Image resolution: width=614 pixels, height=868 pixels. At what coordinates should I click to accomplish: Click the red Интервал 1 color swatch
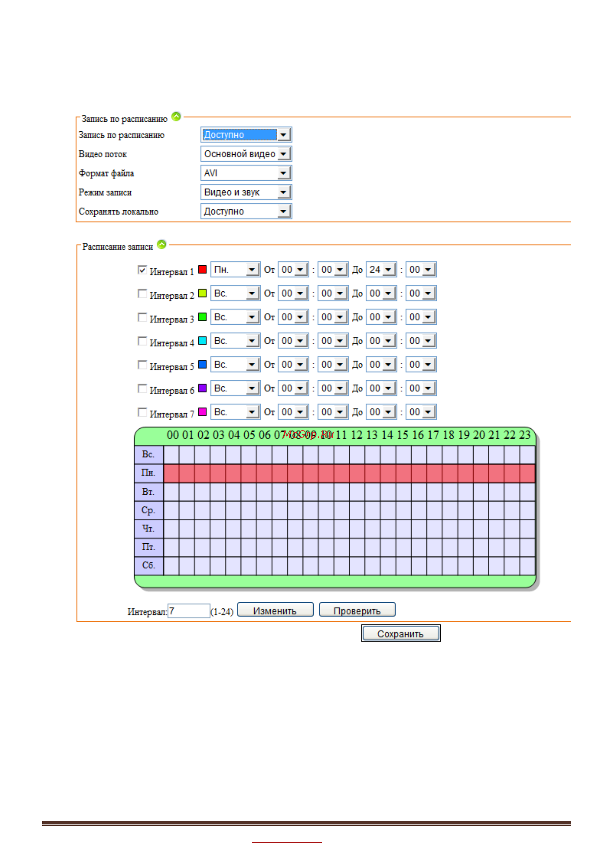pos(203,269)
